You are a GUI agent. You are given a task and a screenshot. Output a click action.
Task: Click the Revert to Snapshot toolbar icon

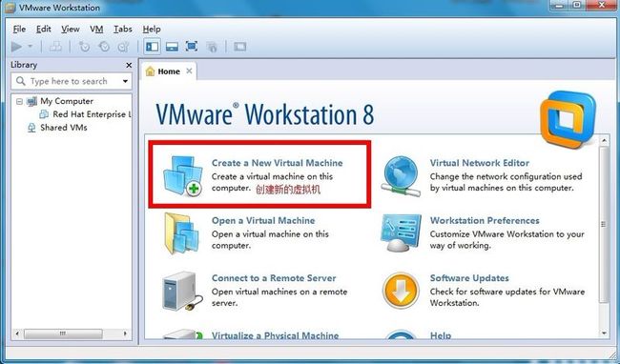click(104, 47)
